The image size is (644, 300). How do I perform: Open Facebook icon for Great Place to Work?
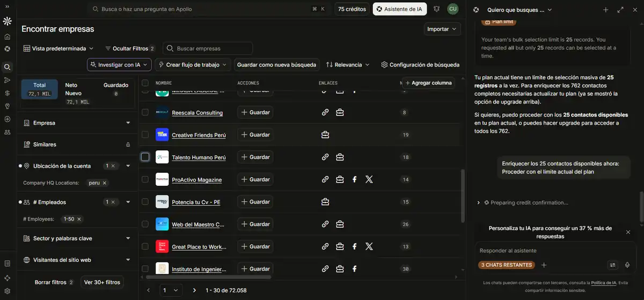[354, 246]
